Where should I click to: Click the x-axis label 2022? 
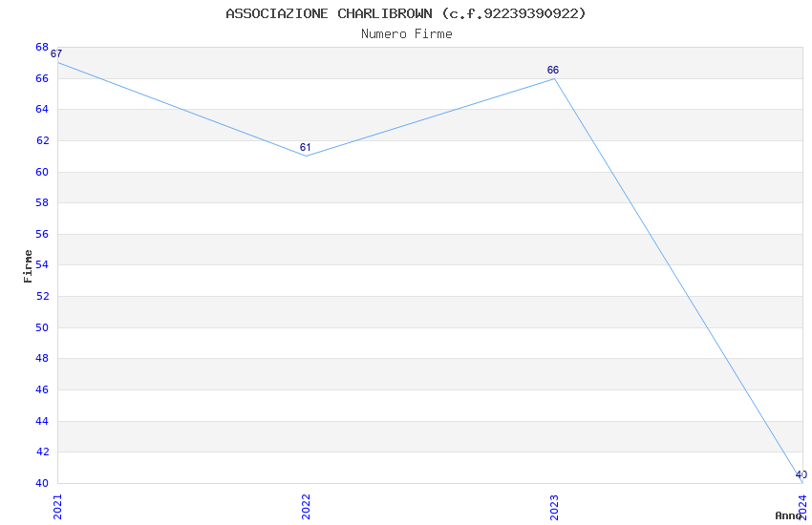306,506
